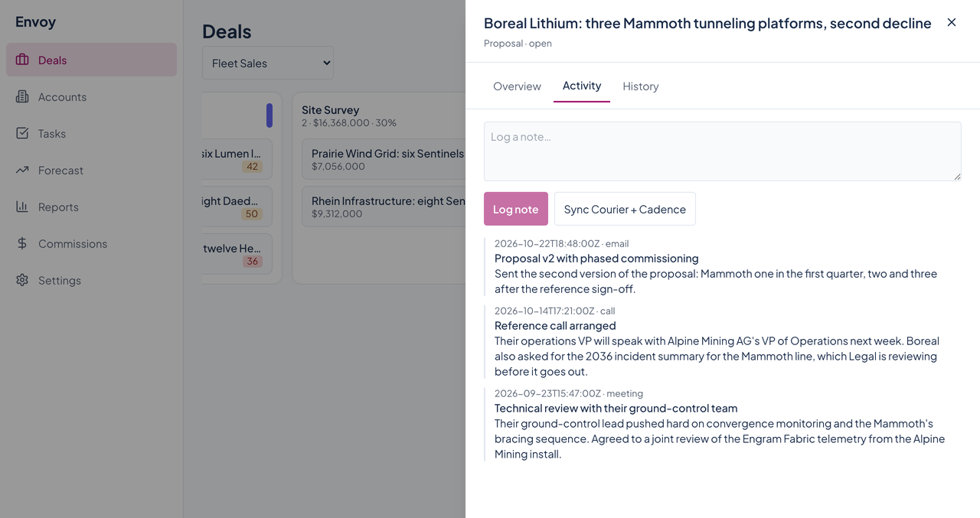
Task: Open Settings from the sidebar
Action: point(91,280)
